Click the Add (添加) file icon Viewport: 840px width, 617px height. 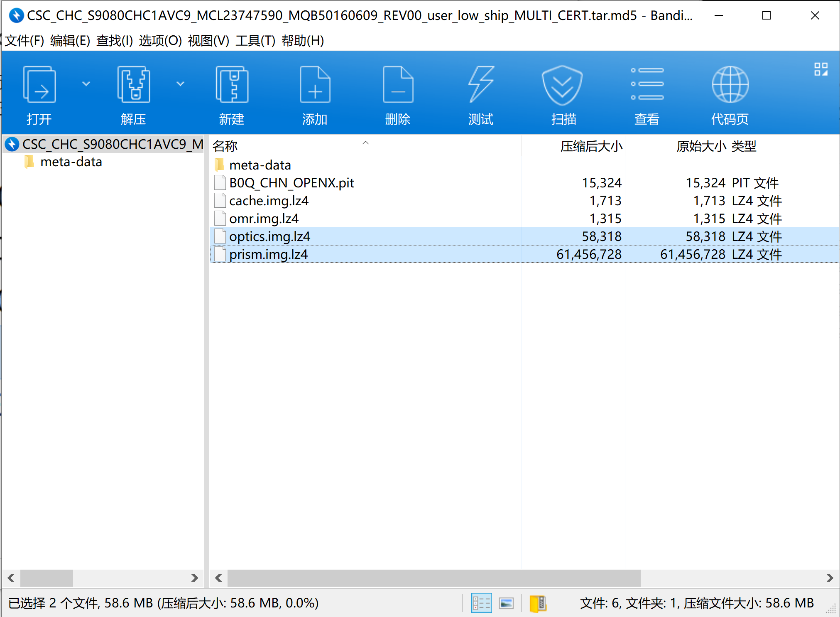click(315, 84)
